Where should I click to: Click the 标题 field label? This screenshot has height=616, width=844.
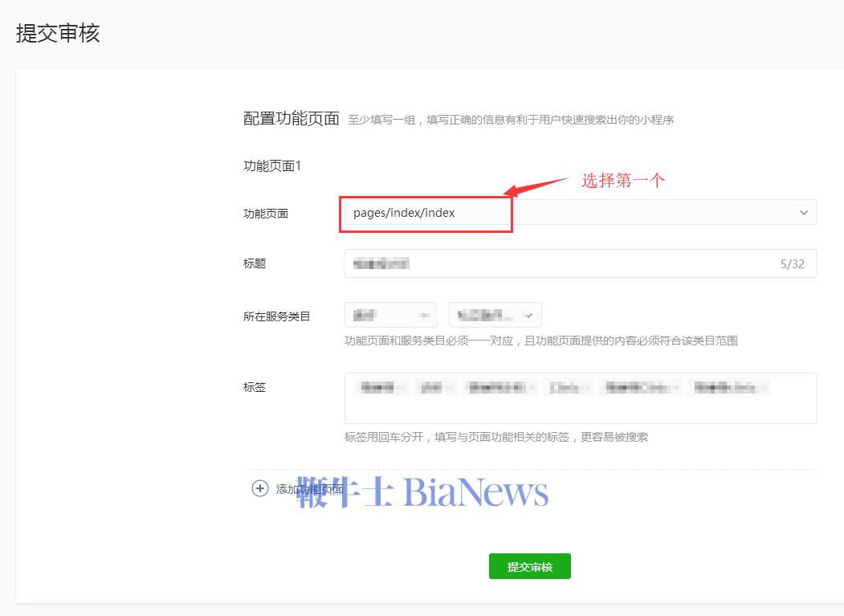[255, 263]
